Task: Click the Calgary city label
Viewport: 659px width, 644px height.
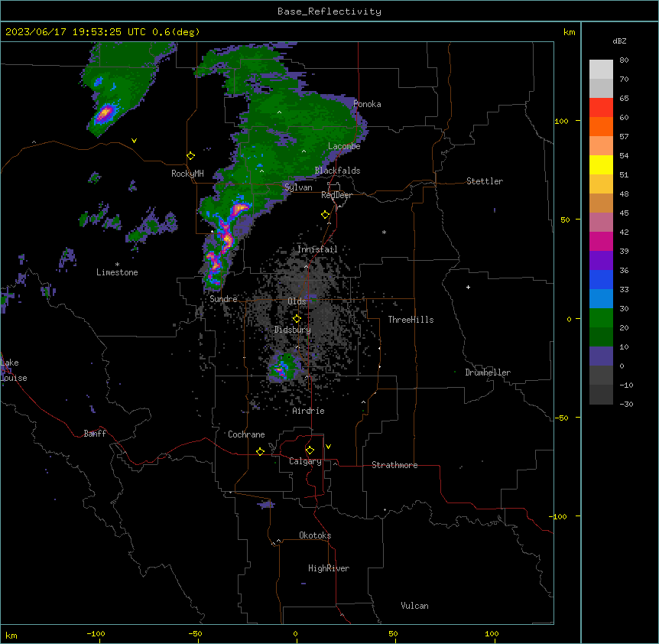Action: click(305, 461)
